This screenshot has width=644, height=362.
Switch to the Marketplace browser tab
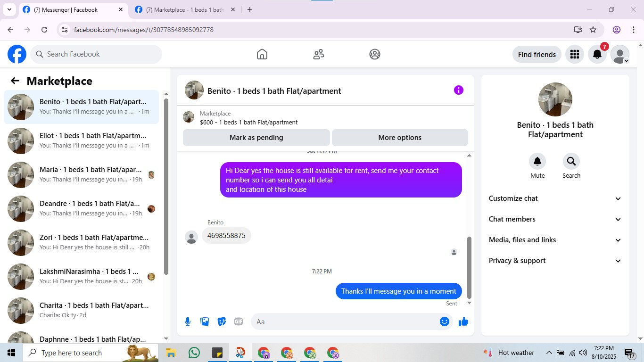pos(185,9)
